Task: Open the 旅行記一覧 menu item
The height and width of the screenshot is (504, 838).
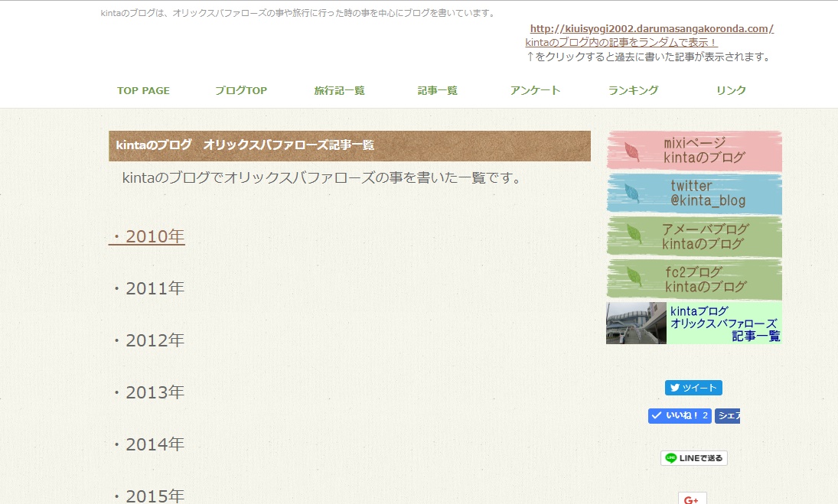Action: click(339, 91)
